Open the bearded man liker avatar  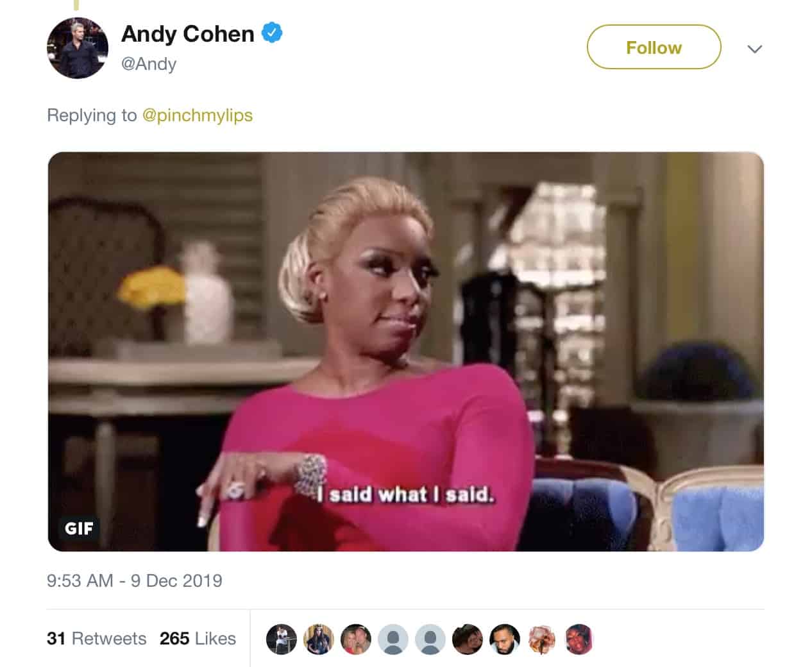[505, 639]
